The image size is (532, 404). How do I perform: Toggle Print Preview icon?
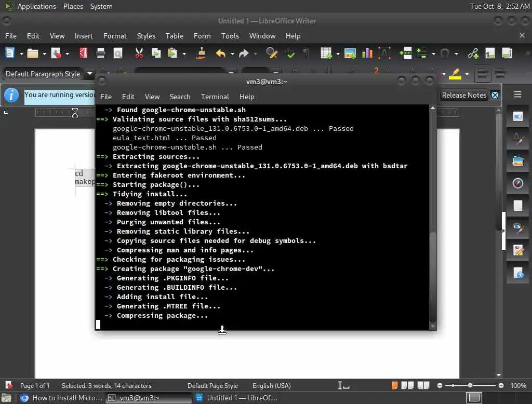pyautogui.click(x=118, y=53)
